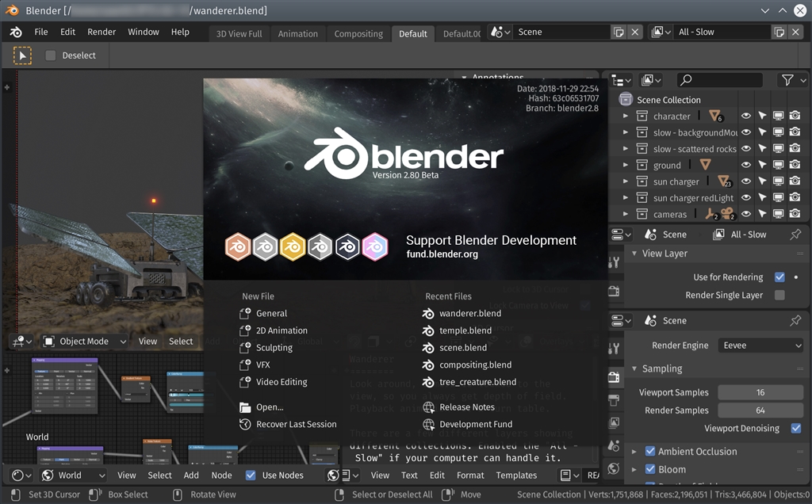Switch to Compositing workspace tab
Screen dimensions: 812x504
[x=358, y=33]
